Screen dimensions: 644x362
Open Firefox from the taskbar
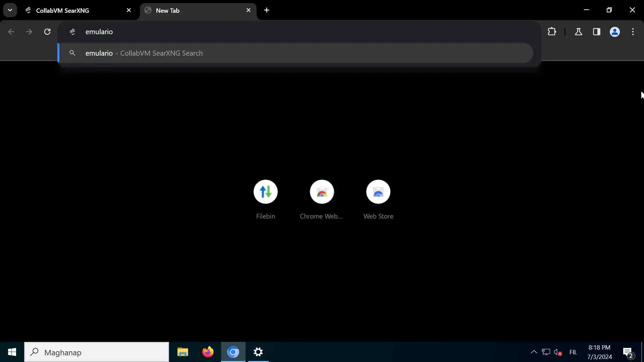point(208,352)
